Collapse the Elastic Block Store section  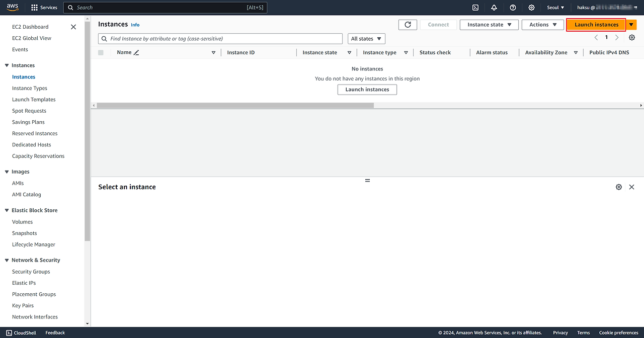tap(7, 210)
